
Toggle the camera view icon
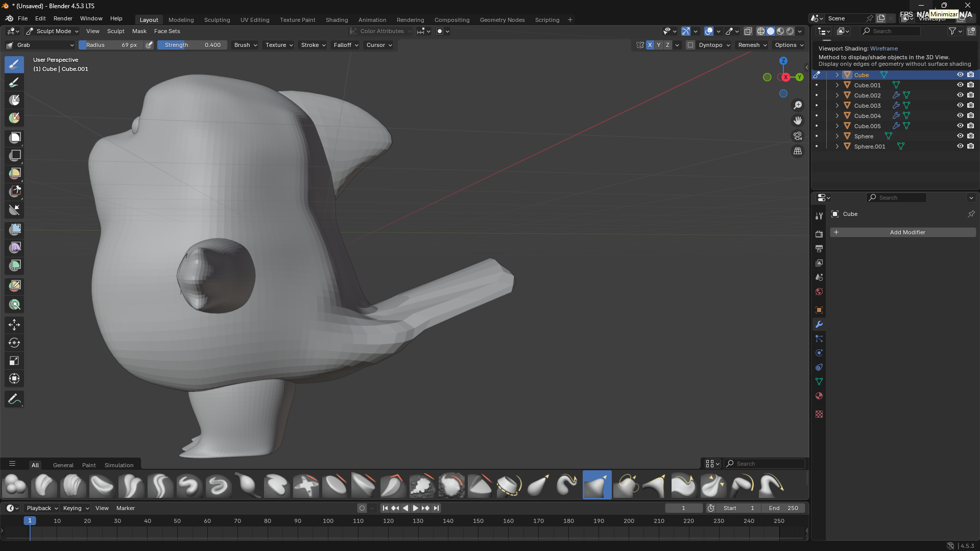pos(797,136)
